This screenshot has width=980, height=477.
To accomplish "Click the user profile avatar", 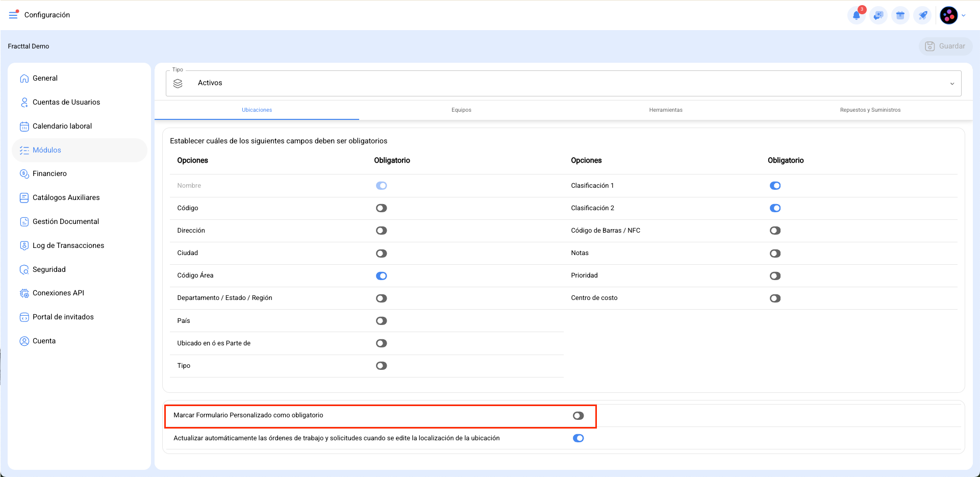I will pos(949,15).
